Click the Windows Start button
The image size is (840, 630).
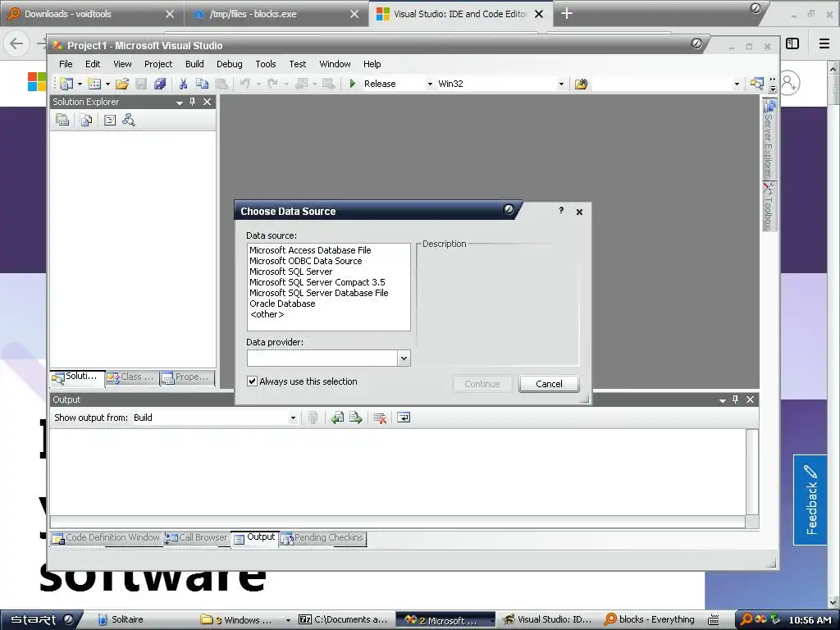coord(41,620)
